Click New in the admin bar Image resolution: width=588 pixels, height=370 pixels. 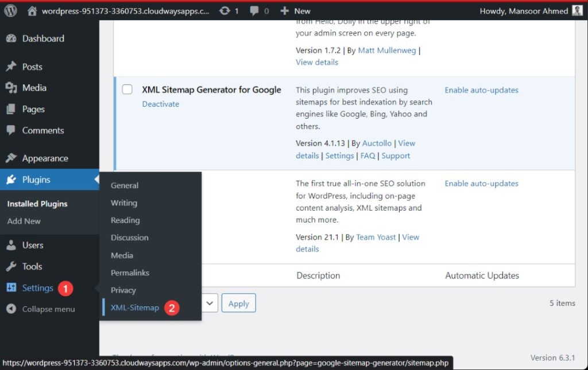pos(302,11)
